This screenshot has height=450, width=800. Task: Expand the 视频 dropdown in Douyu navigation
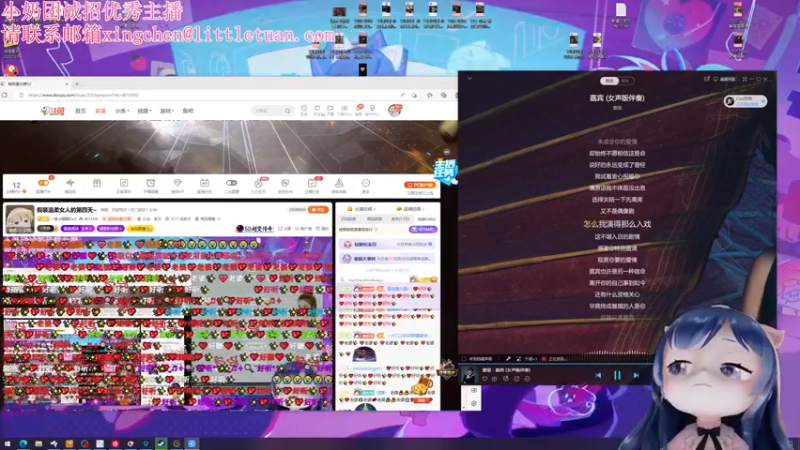pyautogui.click(x=144, y=111)
